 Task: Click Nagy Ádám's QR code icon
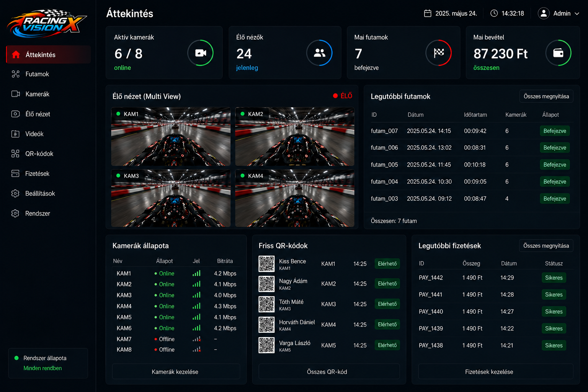pyautogui.click(x=266, y=284)
